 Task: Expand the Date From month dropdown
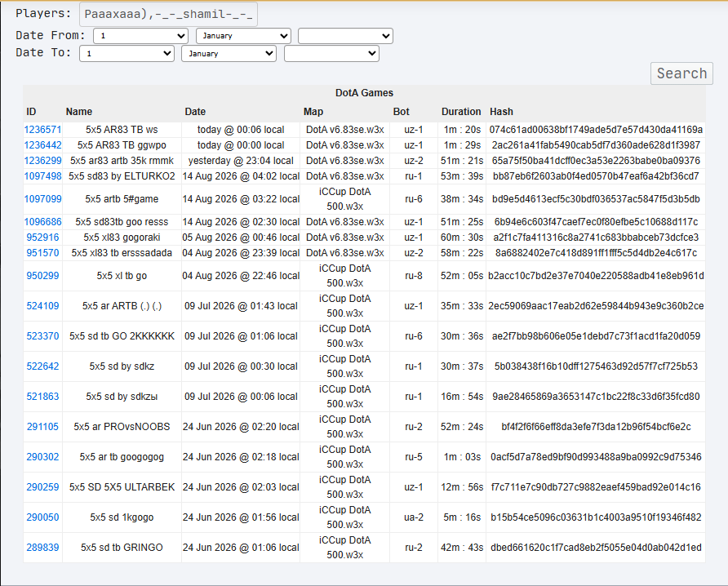(243, 36)
